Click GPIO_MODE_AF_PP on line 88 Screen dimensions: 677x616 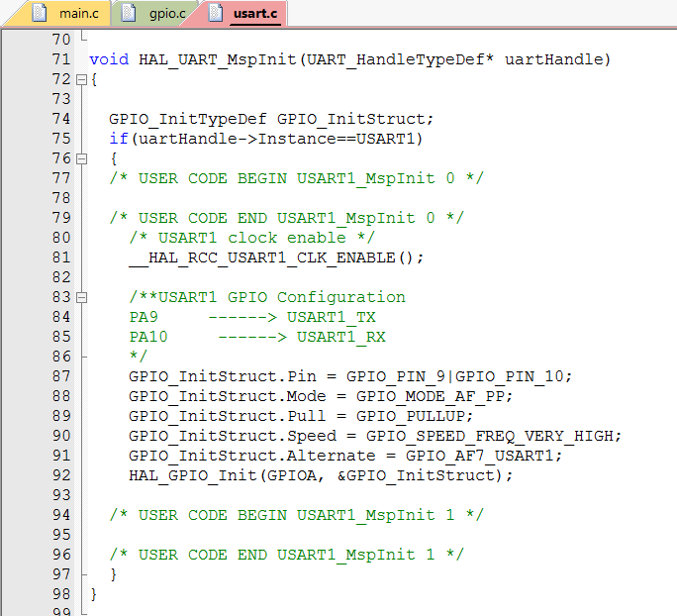click(430, 396)
